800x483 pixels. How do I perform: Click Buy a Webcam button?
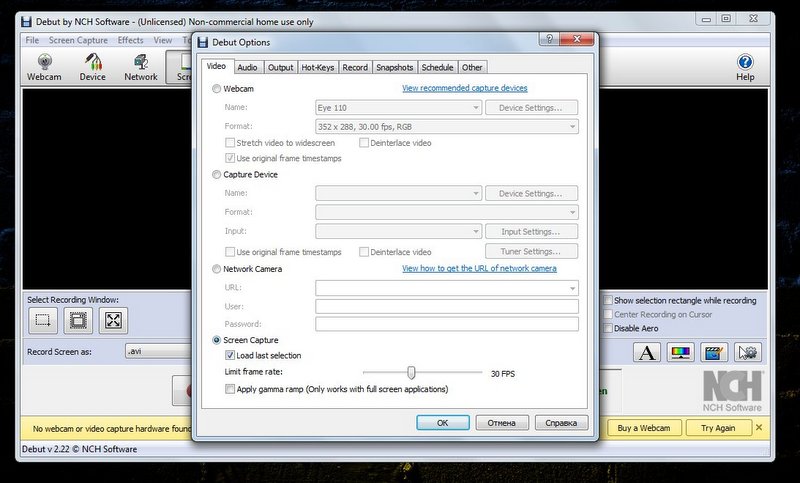[x=644, y=428]
